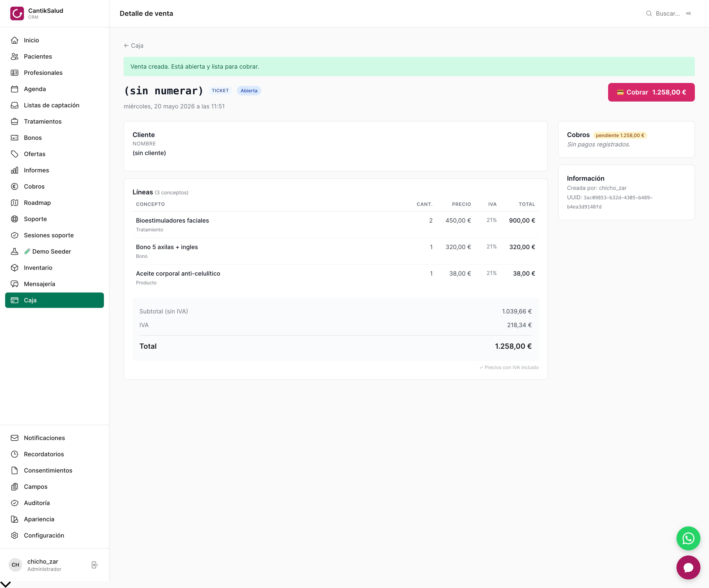Click the (sin numerar) sale title
709x588 pixels.
[163, 90]
